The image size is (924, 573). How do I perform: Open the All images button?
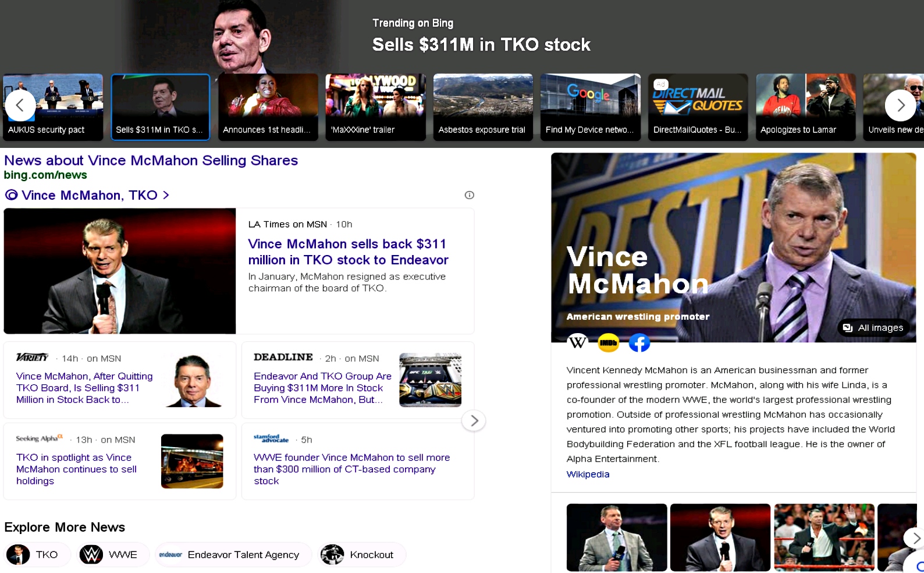tap(873, 328)
